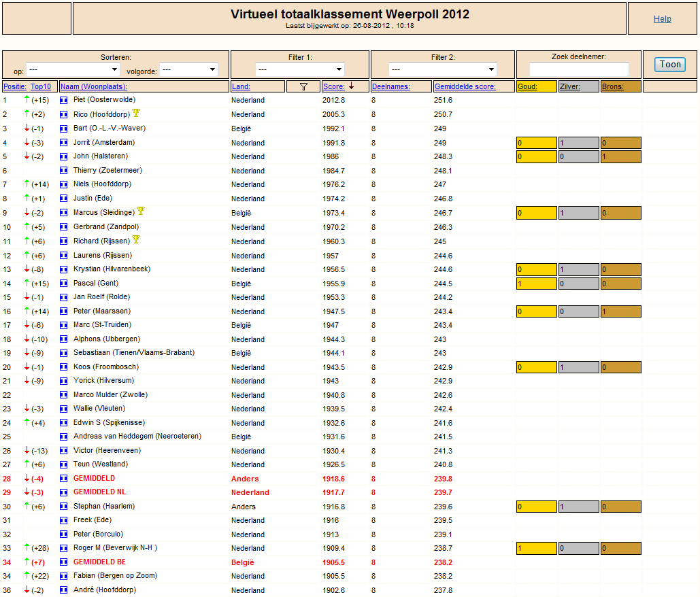
Task: Click the blue icon beside Stephan (Haarlem)
Action: [x=63, y=507]
